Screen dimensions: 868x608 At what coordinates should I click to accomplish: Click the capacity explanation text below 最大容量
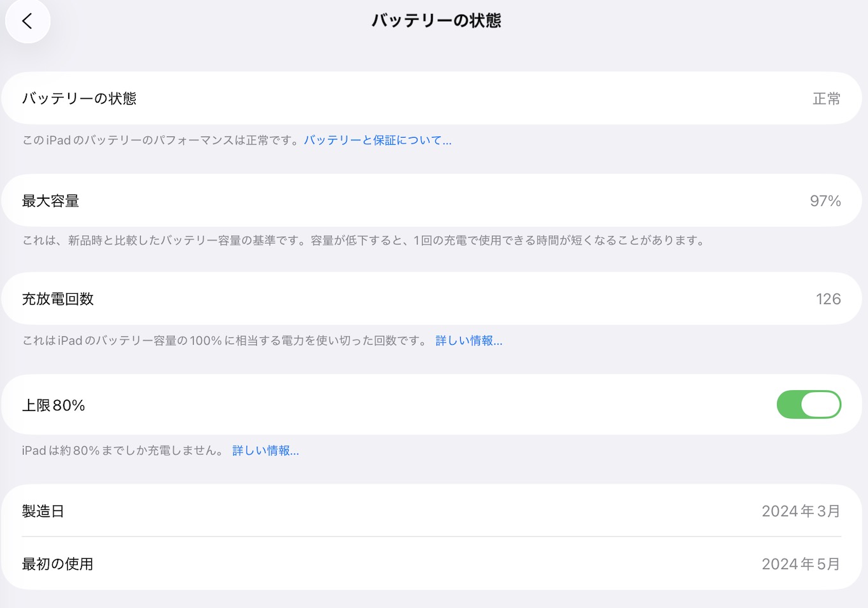coord(363,240)
